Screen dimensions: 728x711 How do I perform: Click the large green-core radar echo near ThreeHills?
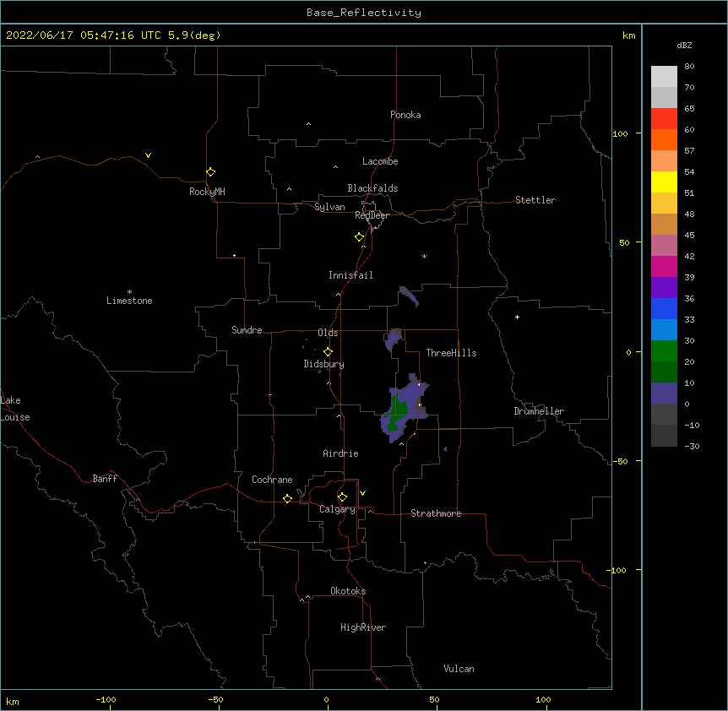[403, 410]
